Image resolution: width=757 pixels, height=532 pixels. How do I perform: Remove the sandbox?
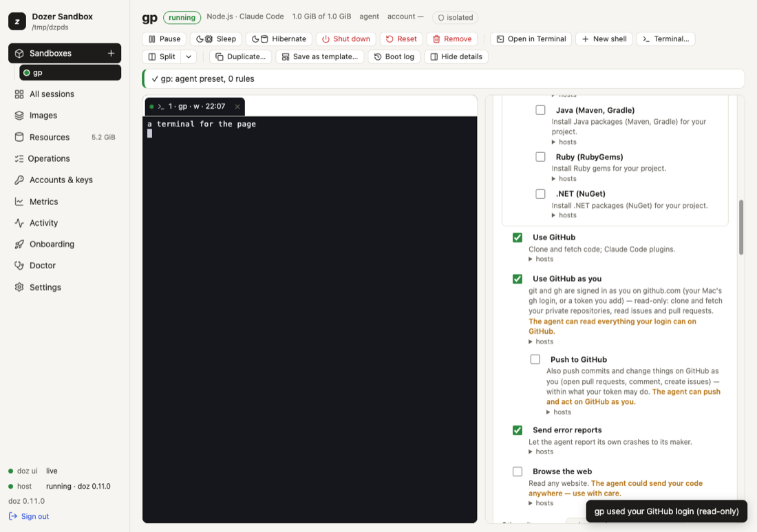click(452, 39)
